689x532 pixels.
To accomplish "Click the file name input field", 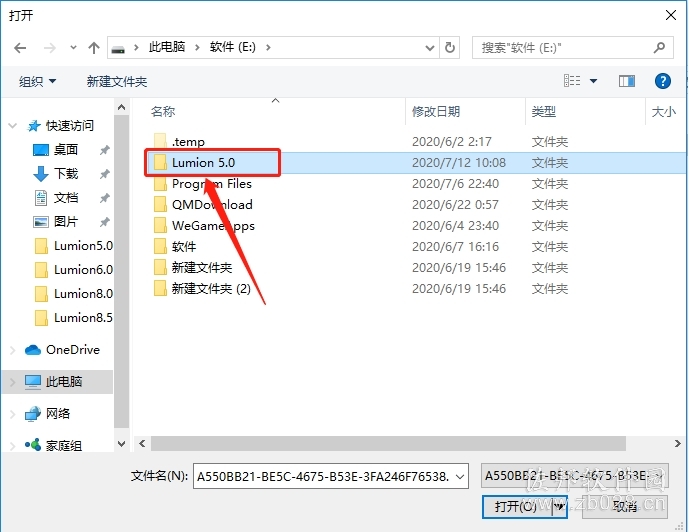I will pos(324,476).
